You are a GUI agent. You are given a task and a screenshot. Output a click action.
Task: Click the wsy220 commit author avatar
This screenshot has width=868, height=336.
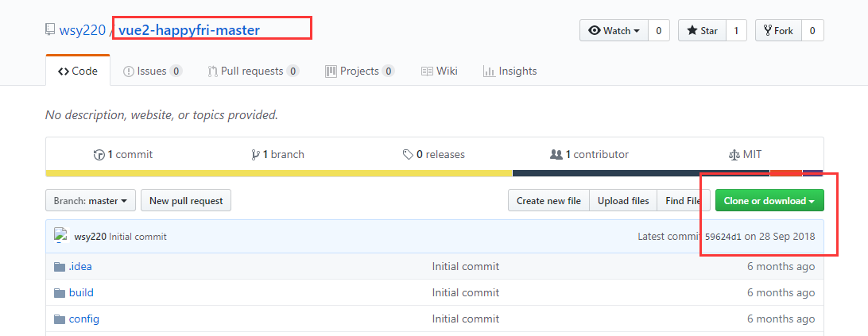tap(60, 234)
